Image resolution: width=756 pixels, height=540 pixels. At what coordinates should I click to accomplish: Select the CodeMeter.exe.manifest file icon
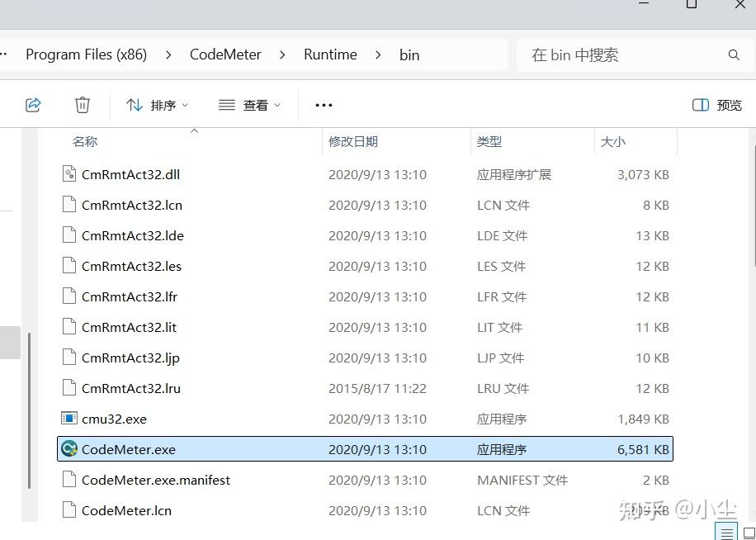tap(69, 479)
